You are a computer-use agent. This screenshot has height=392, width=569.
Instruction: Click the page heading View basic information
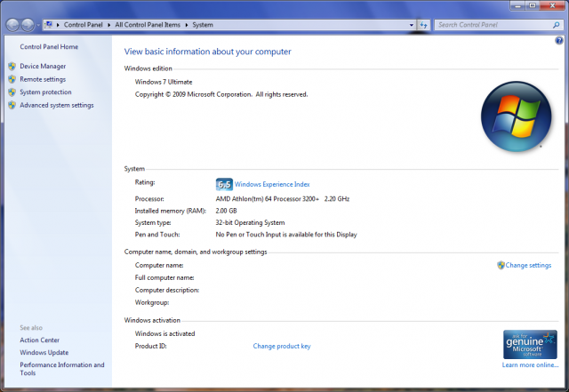(x=207, y=52)
